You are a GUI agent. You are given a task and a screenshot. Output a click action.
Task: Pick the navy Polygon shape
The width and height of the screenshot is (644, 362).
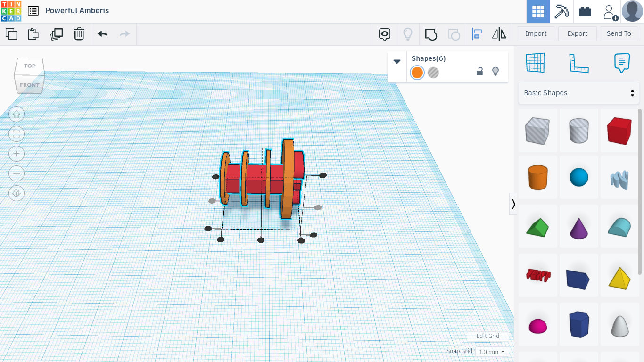pos(579,324)
